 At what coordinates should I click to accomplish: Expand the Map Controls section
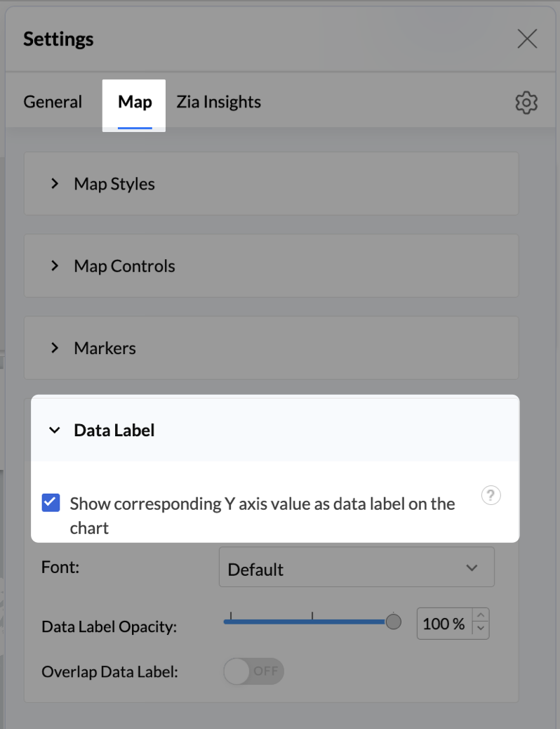pyautogui.click(x=124, y=266)
